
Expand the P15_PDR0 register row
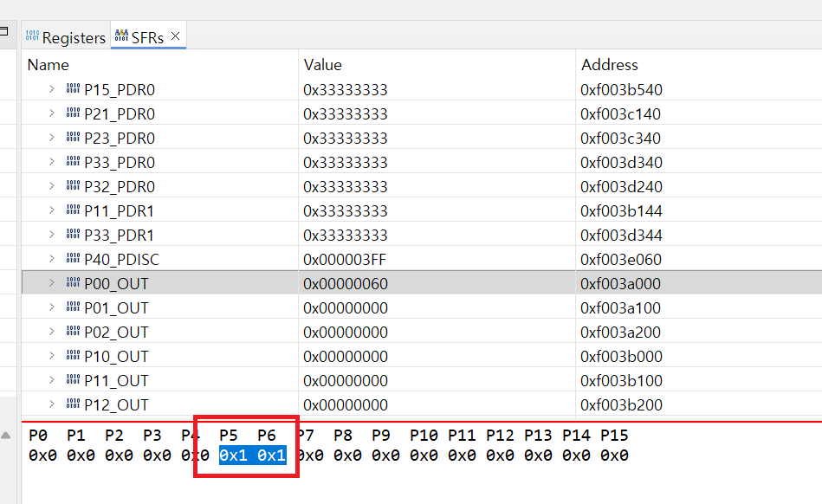[x=52, y=89]
